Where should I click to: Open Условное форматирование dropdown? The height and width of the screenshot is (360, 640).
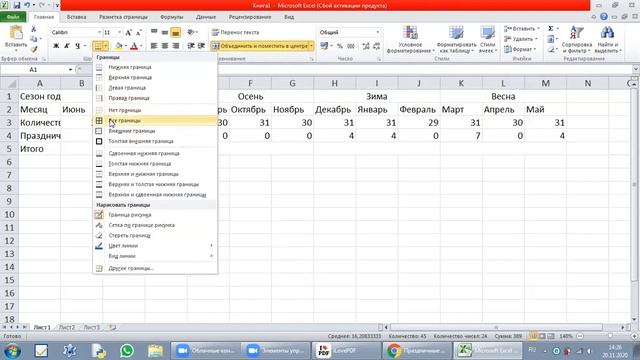tap(410, 40)
